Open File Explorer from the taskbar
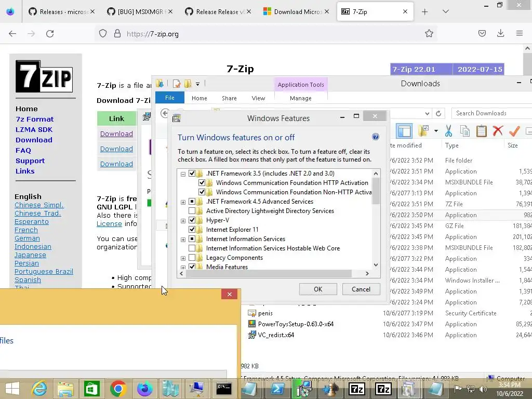 click(65, 389)
